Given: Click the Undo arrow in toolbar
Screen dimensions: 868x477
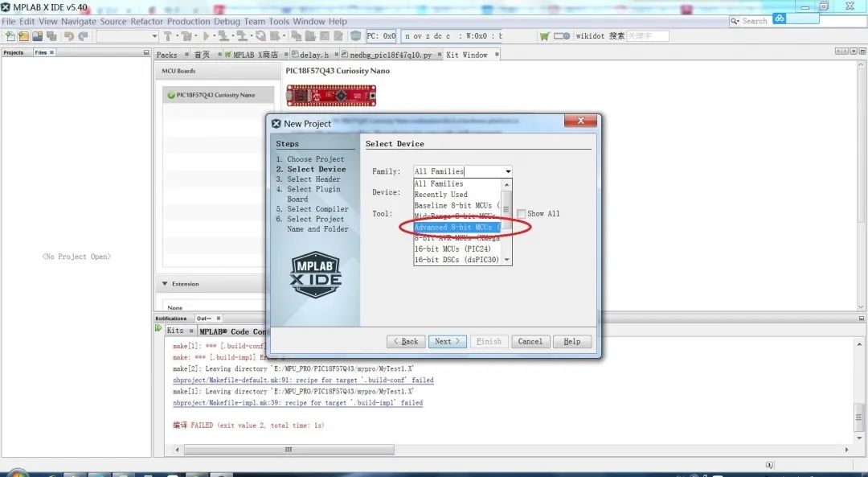Looking at the screenshot, I should 69,36.
